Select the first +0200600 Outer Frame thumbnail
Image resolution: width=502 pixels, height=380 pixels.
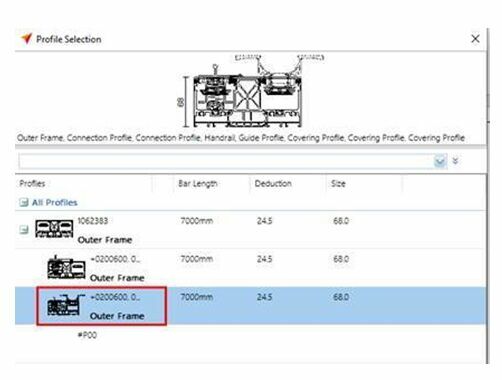(66, 267)
